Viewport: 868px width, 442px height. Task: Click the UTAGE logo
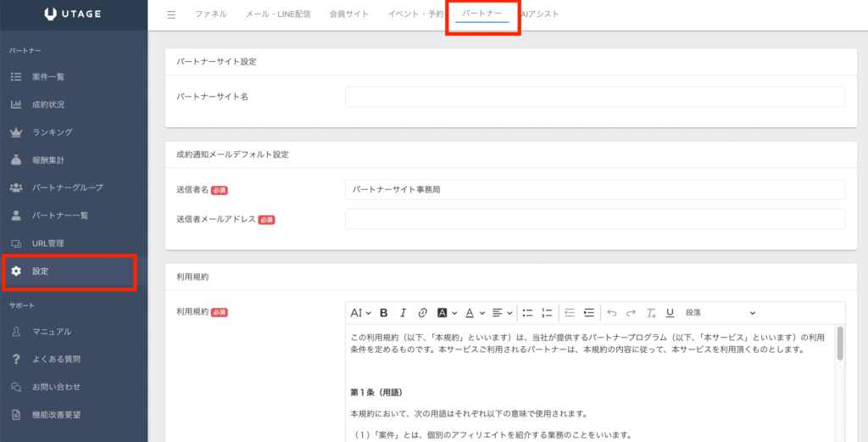(73, 14)
